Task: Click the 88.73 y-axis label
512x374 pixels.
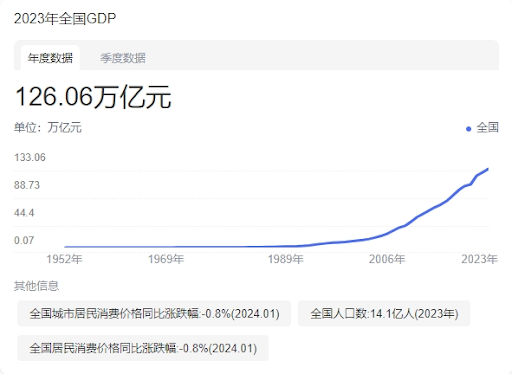Action: click(x=27, y=185)
